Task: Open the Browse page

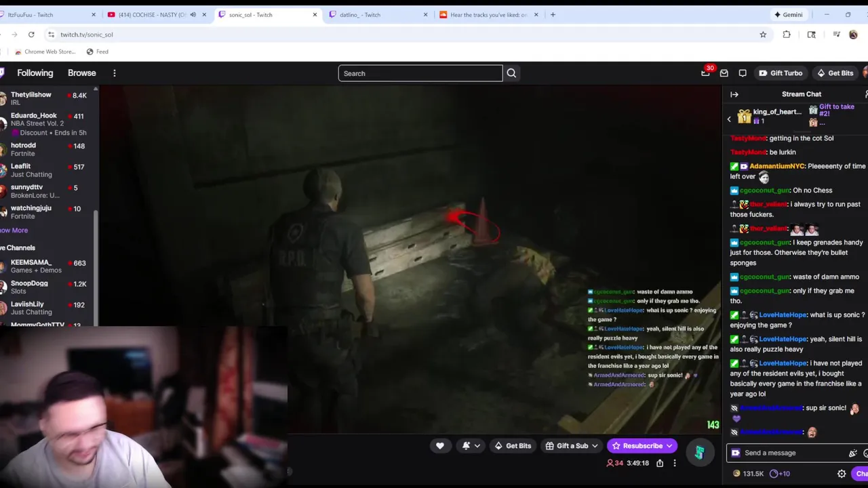Action: pyautogui.click(x=81, y=73)
